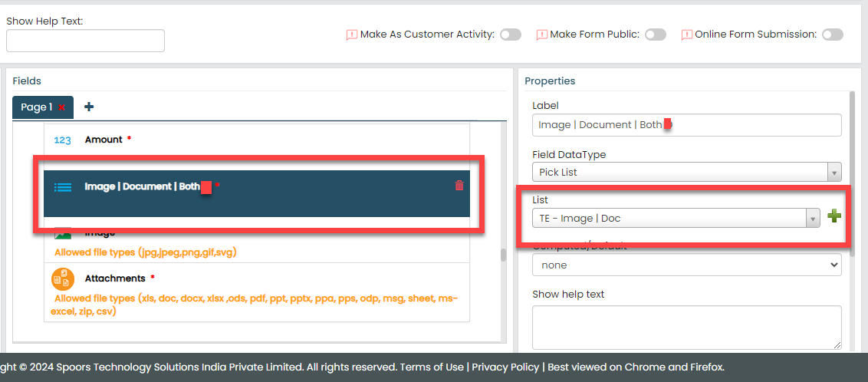Image resolution: width=868 pixels, height=382 pixels.
Task: Delete the Image | Document | Both field
Action: coord(459,186)
